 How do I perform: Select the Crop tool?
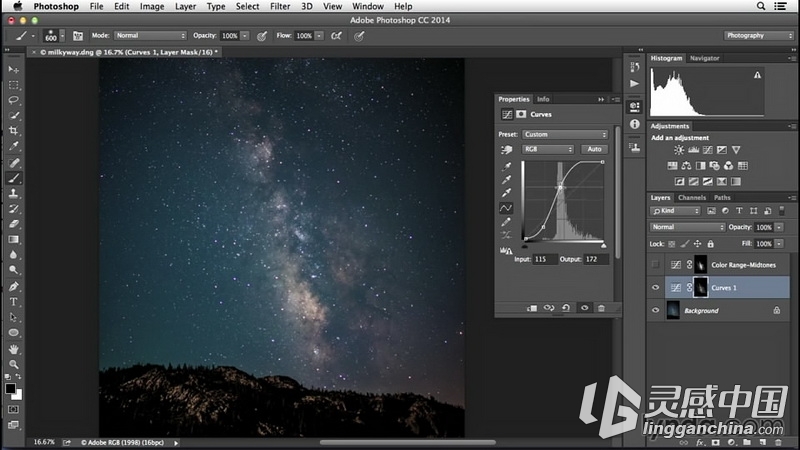(x=14, y=131)
